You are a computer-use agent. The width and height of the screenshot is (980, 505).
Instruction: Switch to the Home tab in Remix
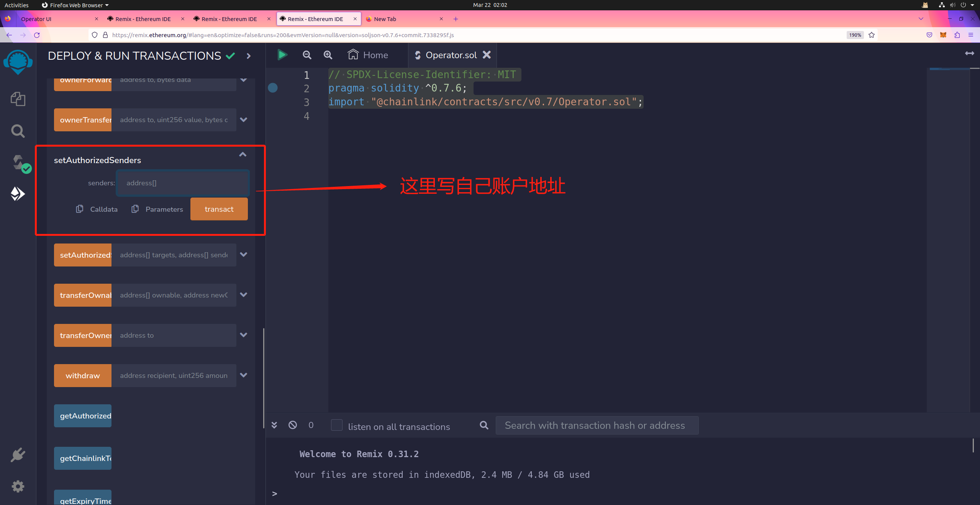pos(367,55)
